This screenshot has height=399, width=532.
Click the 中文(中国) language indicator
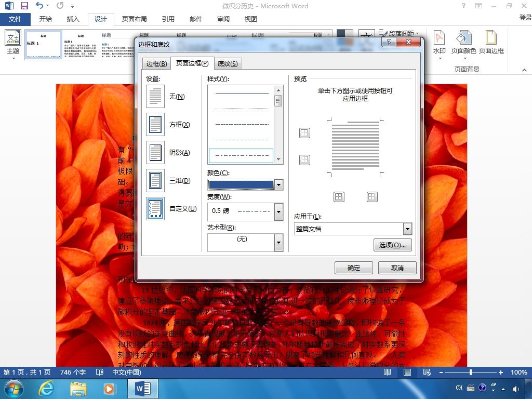pyautogui.click(x=127, y=372)
